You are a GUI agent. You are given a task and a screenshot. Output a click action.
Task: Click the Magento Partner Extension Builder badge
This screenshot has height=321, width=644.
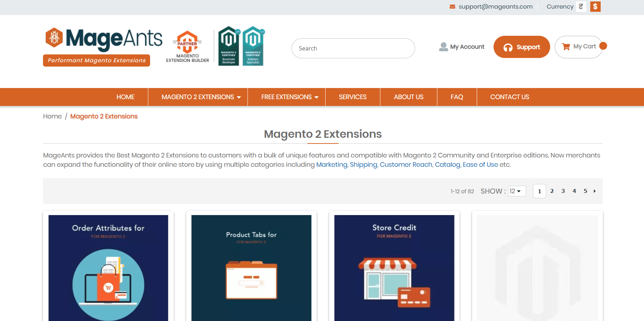point(187,47)
